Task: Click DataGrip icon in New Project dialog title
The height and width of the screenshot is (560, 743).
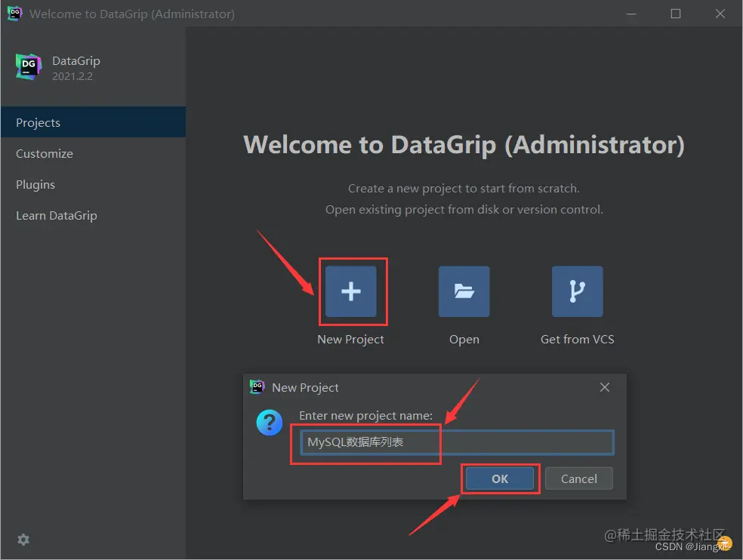Action: 257,387
